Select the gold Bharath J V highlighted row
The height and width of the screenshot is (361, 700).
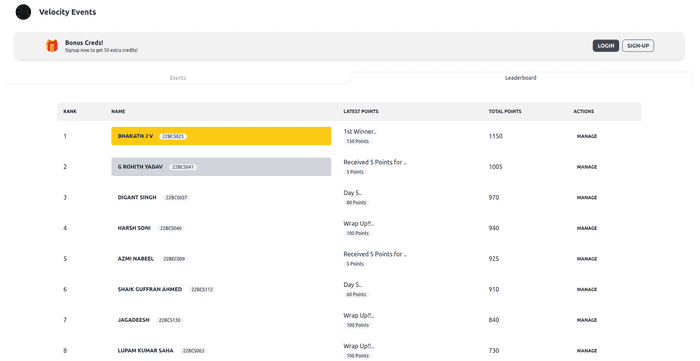coord(221,136)
